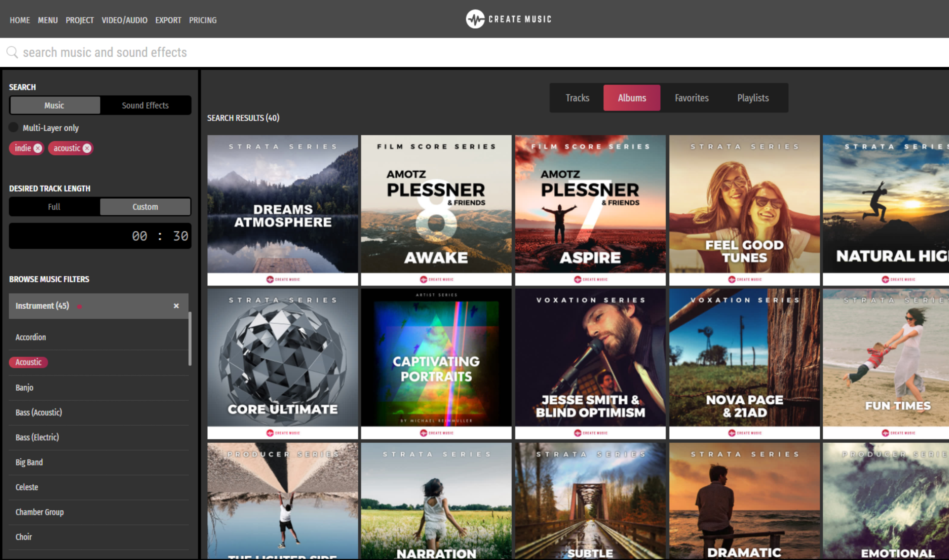Deselect the Acoustic instrument filter
This screenshot has width=949, height=560.
[x=28, y=362]
